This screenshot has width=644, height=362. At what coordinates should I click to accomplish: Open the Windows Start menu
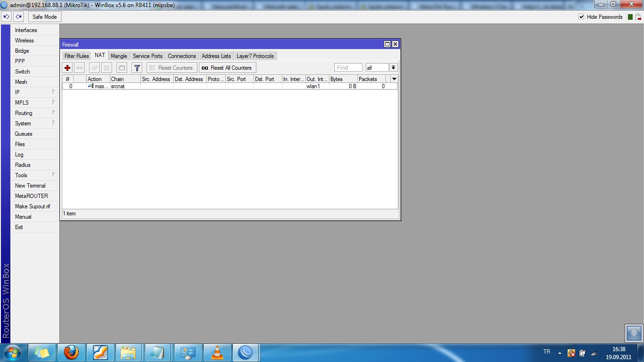tap(13, 353)
